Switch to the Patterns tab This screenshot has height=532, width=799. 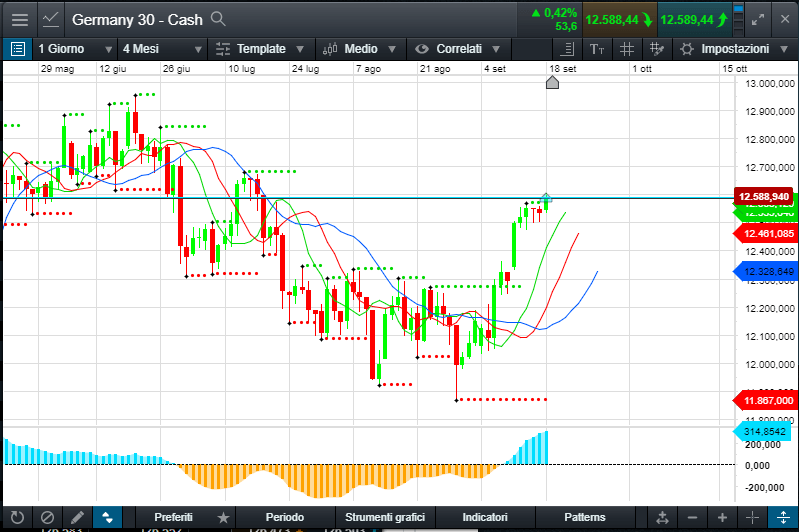(584, 517)
